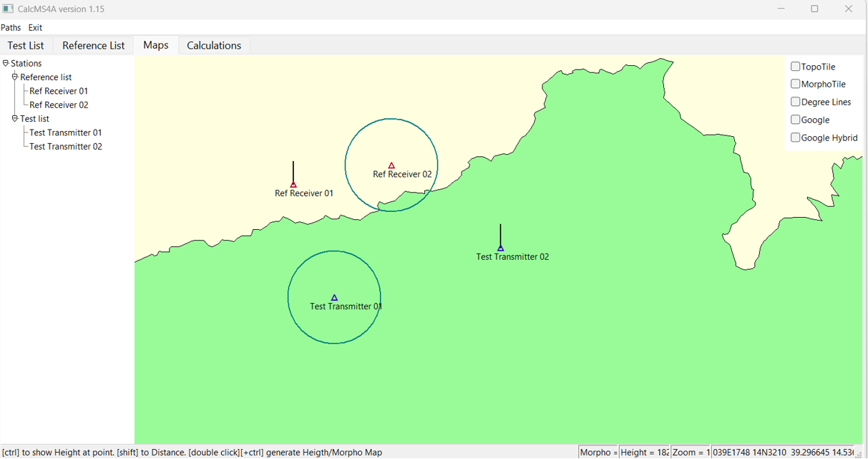Enable the MorphoTile checkbox

795,84
